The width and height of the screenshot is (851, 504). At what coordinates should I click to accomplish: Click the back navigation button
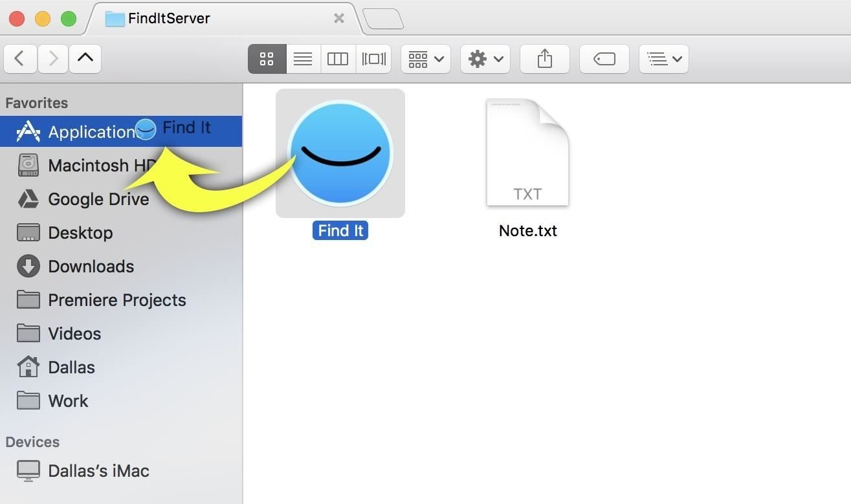tap(19, 58)
